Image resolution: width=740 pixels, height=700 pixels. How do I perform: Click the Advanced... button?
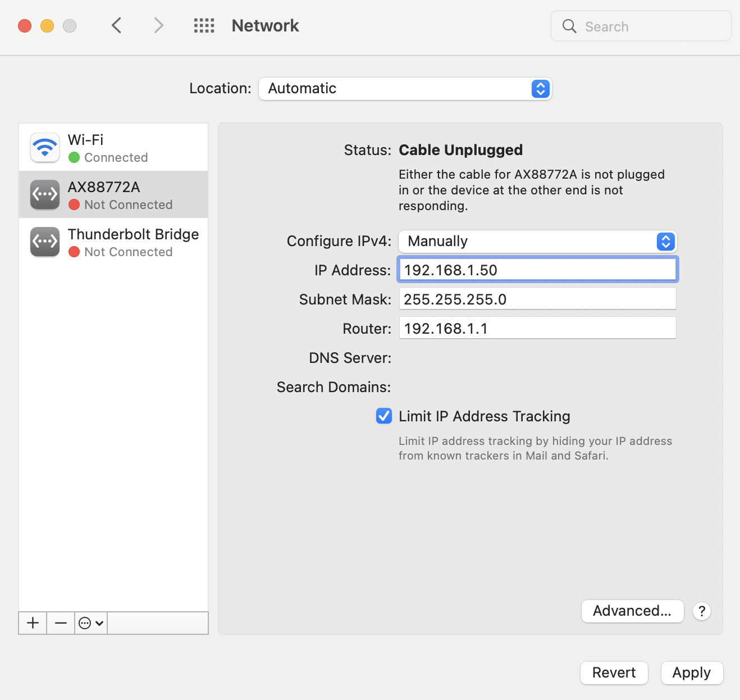click(x=632, y=611)
